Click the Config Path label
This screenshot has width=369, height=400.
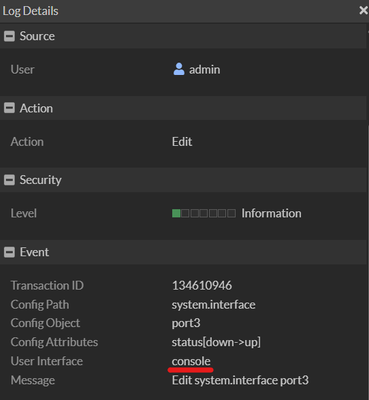(40, 305)
